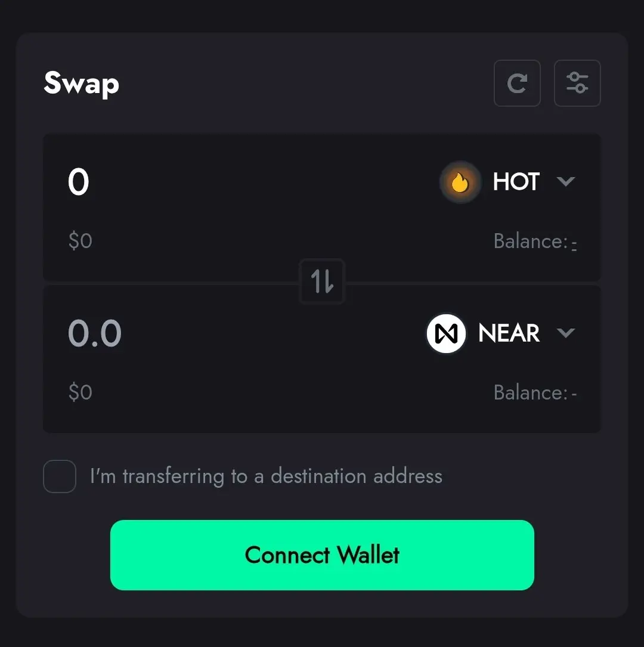Screen dimensions: 644x647
Task: Expand the HOT token dropdown chevron
Action: click(566, 181)
